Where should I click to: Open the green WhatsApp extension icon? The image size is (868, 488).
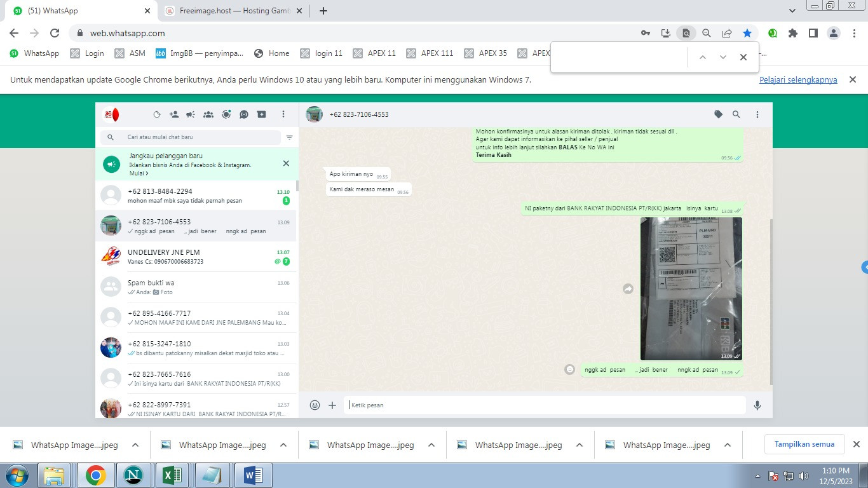pos(773,33)
